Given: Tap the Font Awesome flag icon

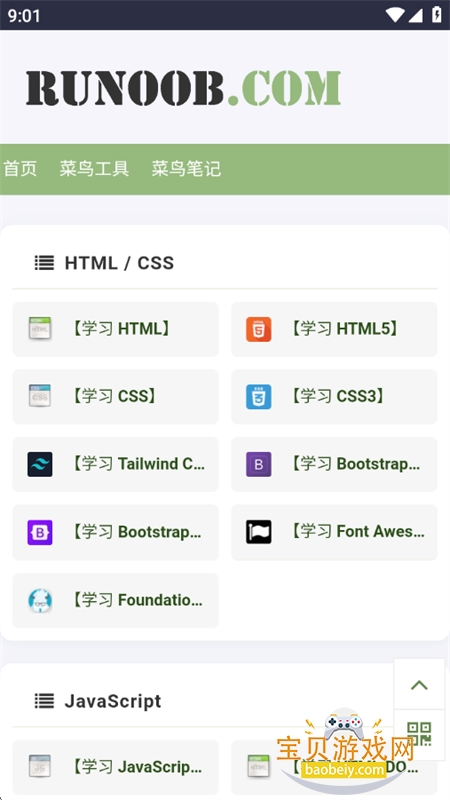Looking at the screenshot, I should coord(258,532).
